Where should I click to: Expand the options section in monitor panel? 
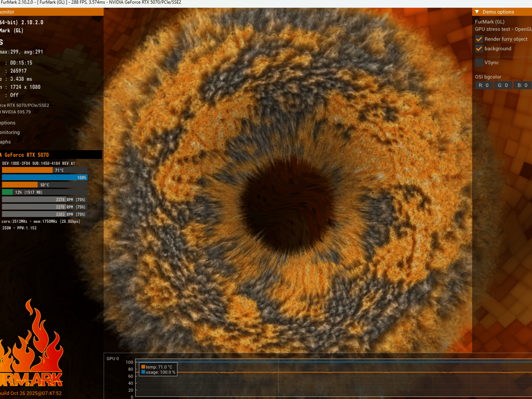(x=8, y=123)
